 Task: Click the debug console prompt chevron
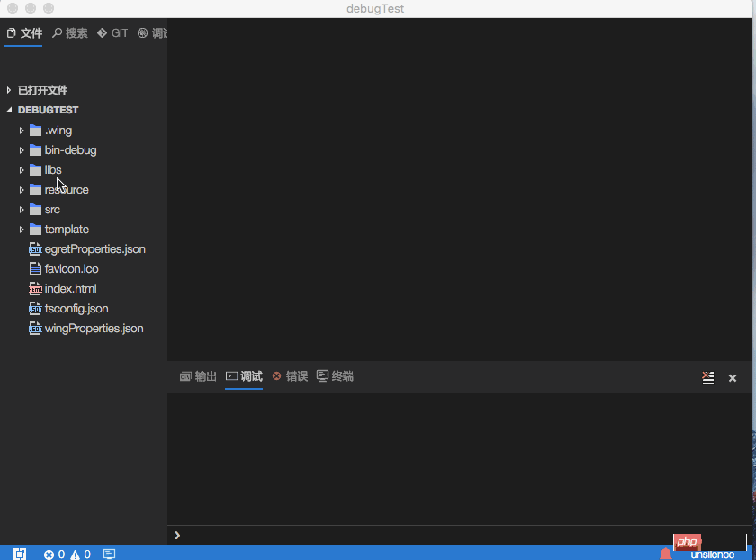[177, 535]
